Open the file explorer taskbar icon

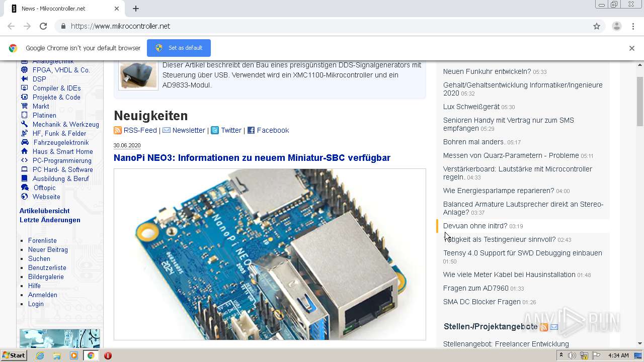click(57, 355)
